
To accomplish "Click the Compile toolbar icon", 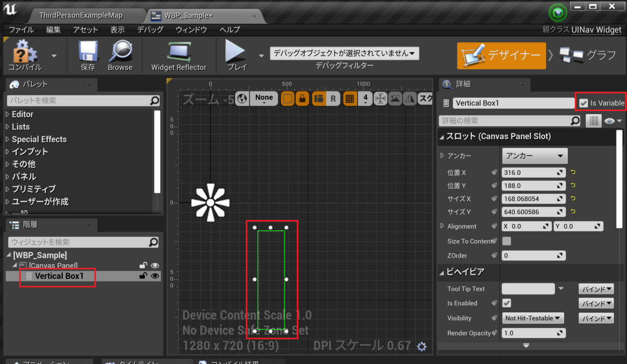I will click(x=25, y=52).
